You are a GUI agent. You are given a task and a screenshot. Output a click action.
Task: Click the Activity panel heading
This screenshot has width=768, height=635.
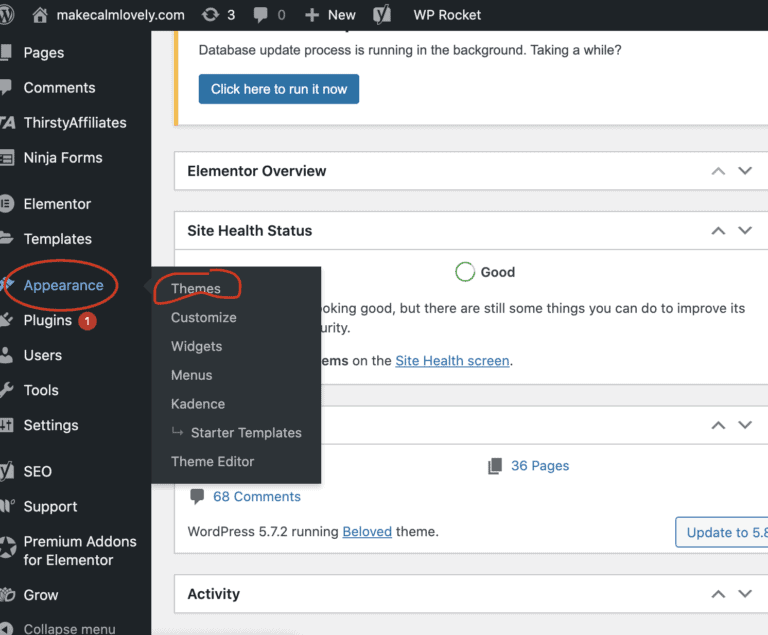tap(214, 594)
